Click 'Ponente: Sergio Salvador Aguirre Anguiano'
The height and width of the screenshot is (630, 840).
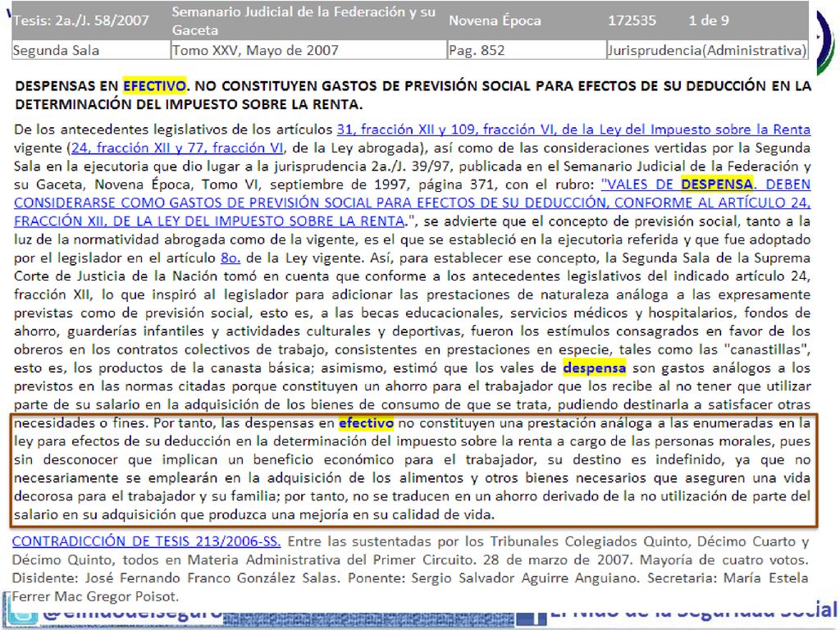coord(491,578)
